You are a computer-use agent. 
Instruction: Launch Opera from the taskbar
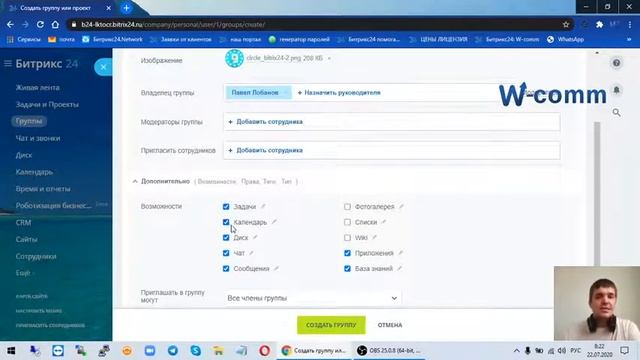[x=264, y=350]
